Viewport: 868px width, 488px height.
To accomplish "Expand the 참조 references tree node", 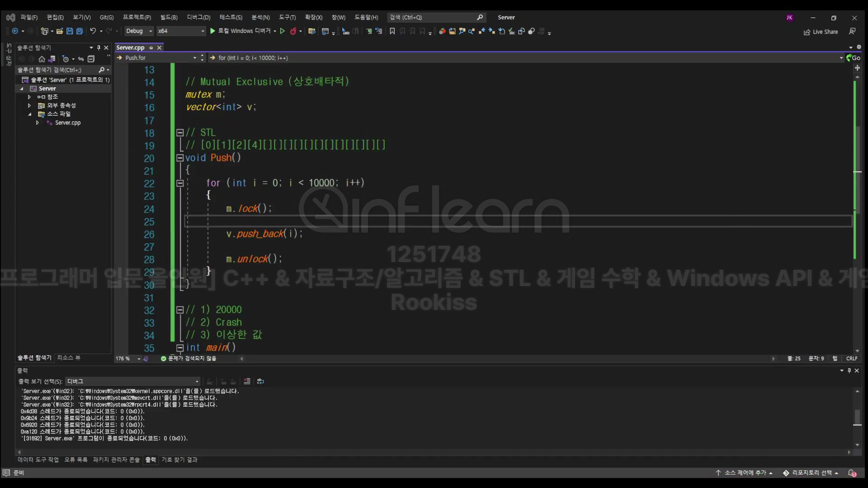I will click(29, 97).
